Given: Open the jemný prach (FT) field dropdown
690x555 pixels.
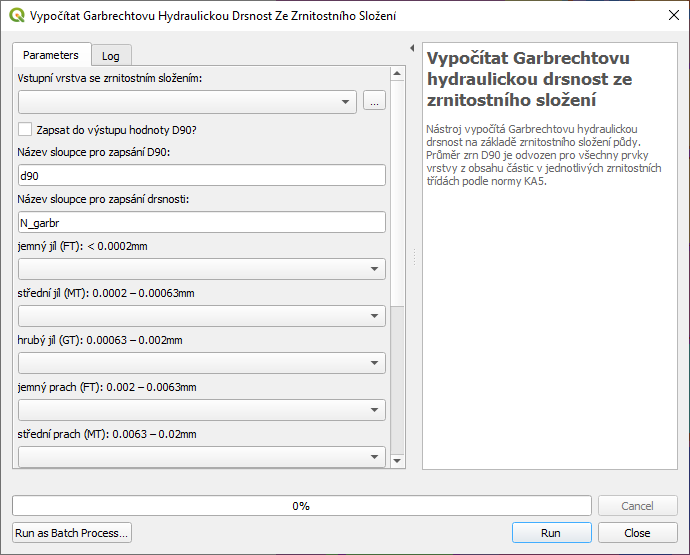Looking at the screenshot, I should tap(202, 410).
